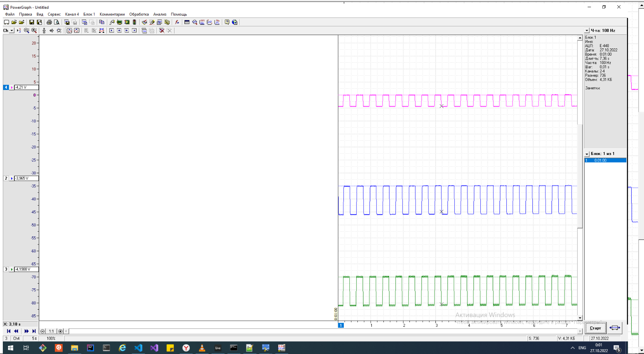
Task: Click the -3,965 V value field
Action: click(x=26, y=178)
